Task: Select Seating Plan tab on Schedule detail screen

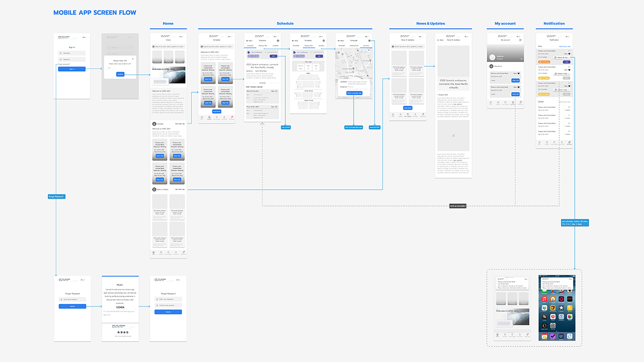Action: coord(262,46)
